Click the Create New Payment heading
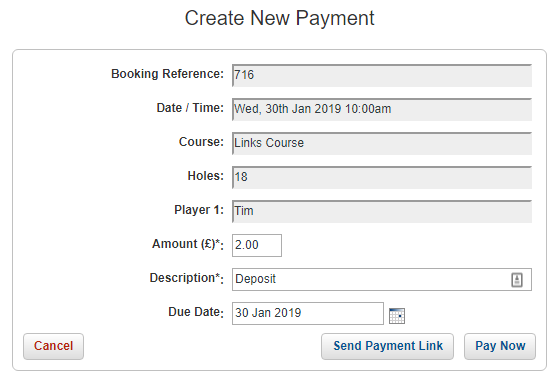 tap(280, 18)
